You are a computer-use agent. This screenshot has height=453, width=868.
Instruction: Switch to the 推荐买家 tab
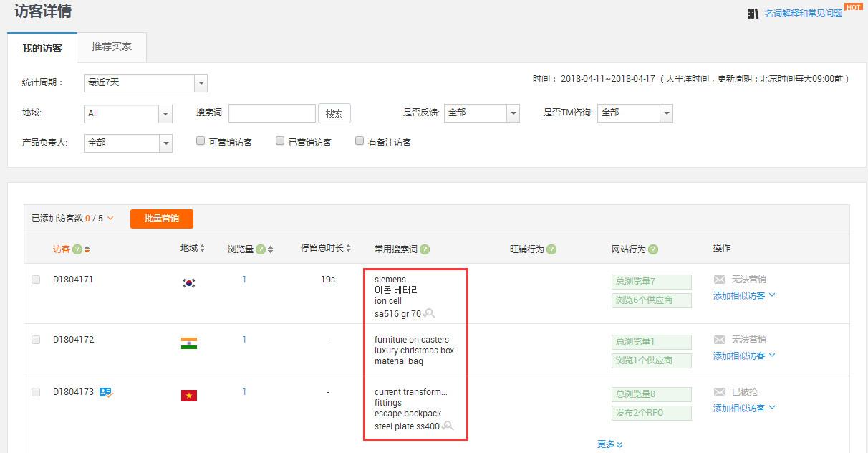pos(111,47)
